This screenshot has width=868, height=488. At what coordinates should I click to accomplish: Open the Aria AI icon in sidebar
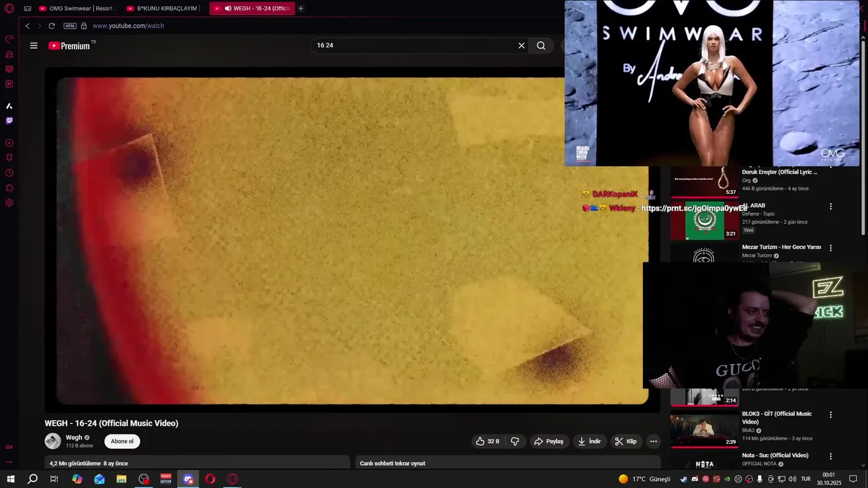9,106
